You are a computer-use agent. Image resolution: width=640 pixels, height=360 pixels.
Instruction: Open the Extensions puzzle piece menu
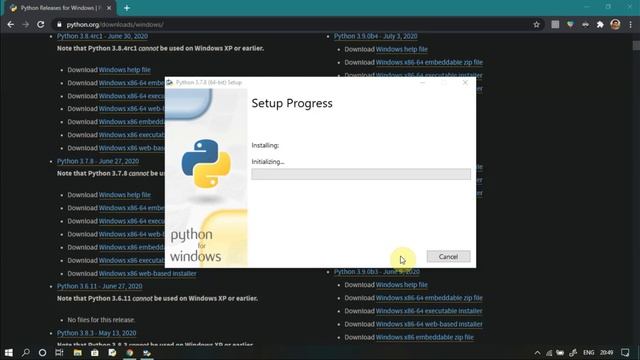(x=600, y=24)
